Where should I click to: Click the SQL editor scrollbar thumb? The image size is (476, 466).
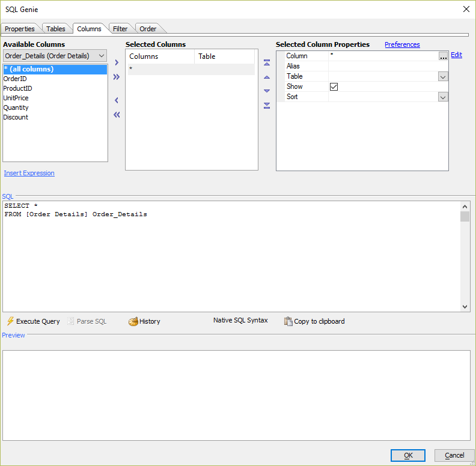coord(465,217)
